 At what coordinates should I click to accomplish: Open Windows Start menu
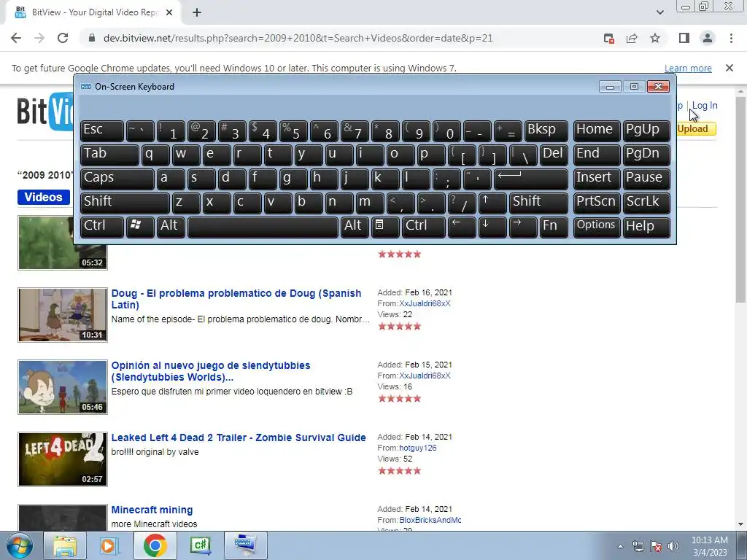[19, 545]
